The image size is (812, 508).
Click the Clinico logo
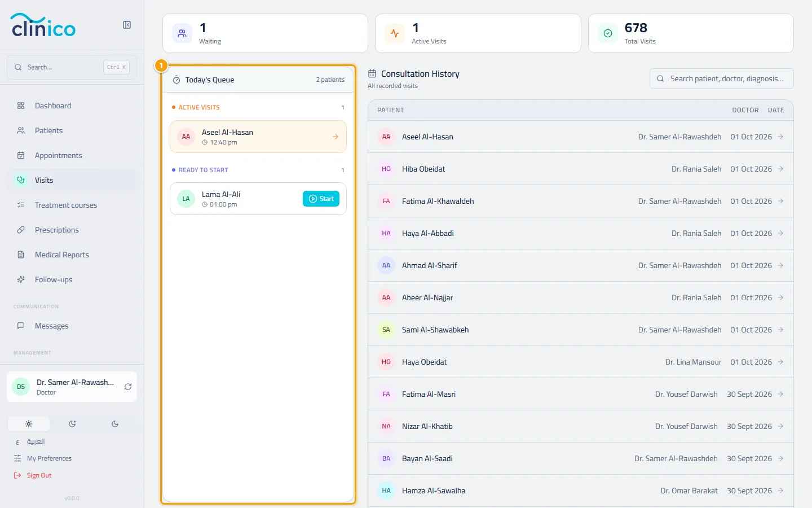click(x=43, y=25)
